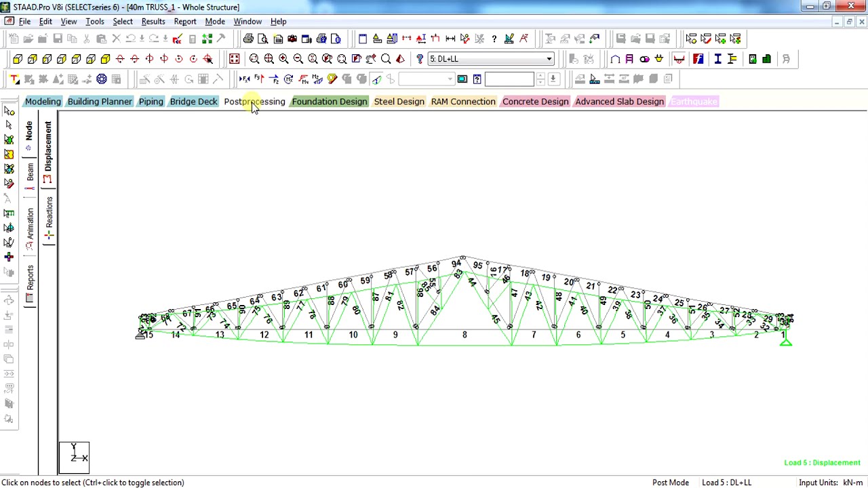Click the Zoom In magnifier icon
Screen dimensions: 868x488
283,59
